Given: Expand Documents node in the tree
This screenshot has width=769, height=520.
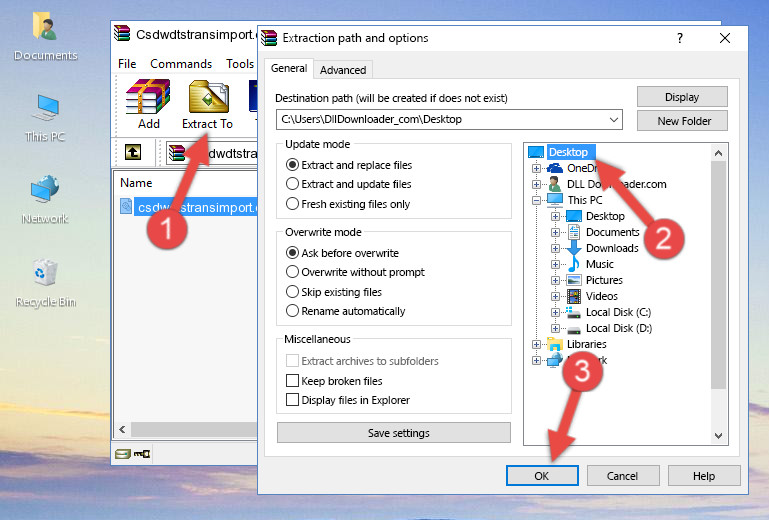Looking at the screenshot, I should tap(555, 233).
